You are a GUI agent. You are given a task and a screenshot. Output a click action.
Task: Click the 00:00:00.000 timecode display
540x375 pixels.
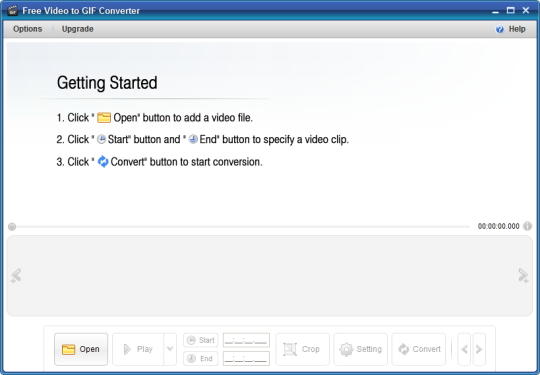point(498,226)
